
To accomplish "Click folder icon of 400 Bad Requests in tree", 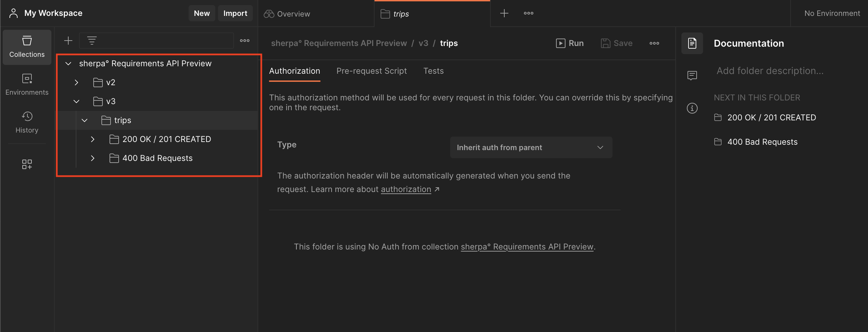I will [x=114, y=158].
